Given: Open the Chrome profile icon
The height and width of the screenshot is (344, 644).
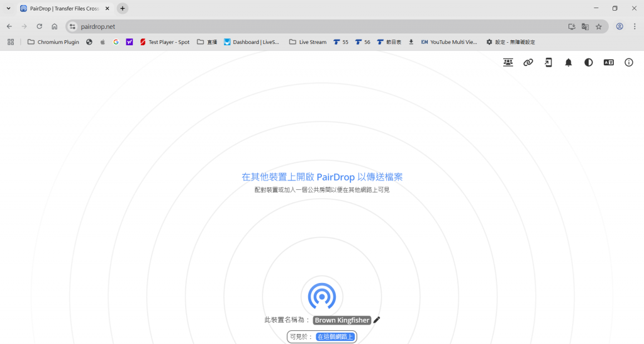Looking at the screenshot, I should pos(619,26).
